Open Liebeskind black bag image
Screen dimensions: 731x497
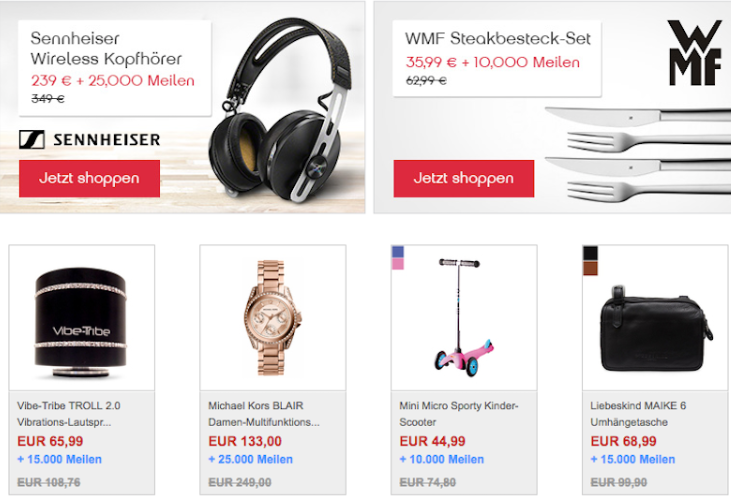coord(656,329)
